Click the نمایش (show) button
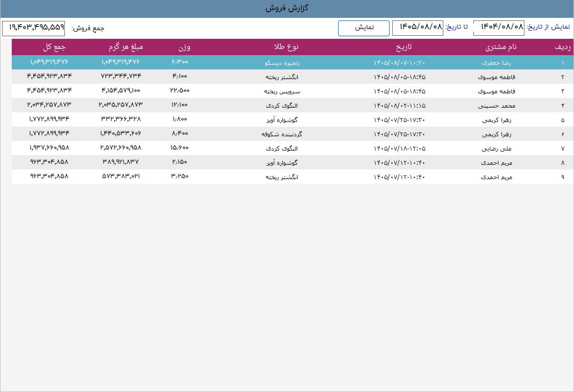The image size is (574, 392). pos(364,28)
